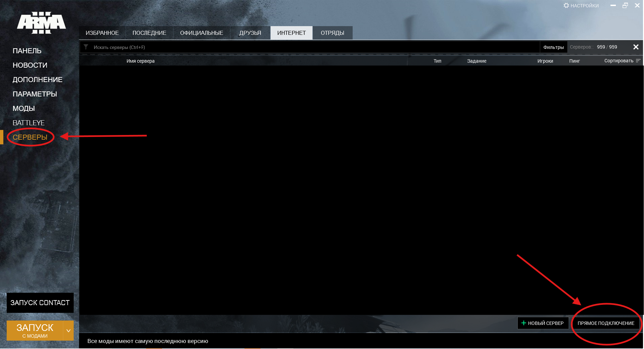Minimize the launcher window
Viewport: 644px width, 349px height.
coord(613,6)
